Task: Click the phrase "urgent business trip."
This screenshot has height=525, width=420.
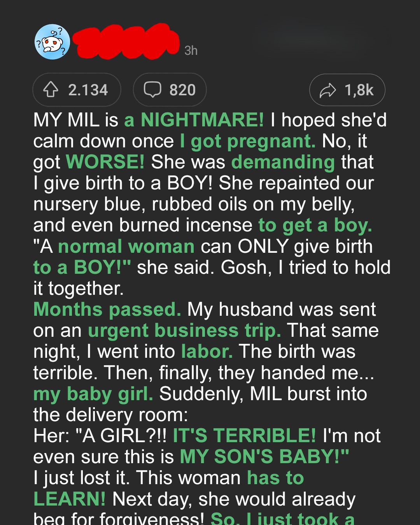Action: click(x=185, y=331)
